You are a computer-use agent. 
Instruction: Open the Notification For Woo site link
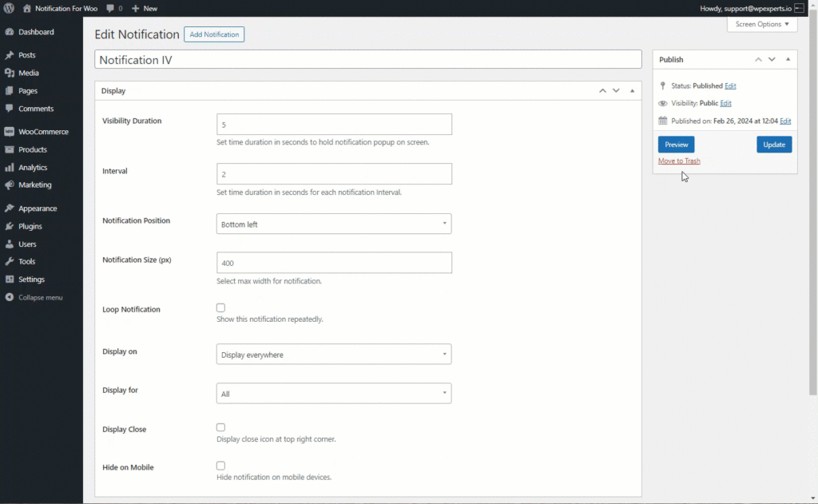60,8
